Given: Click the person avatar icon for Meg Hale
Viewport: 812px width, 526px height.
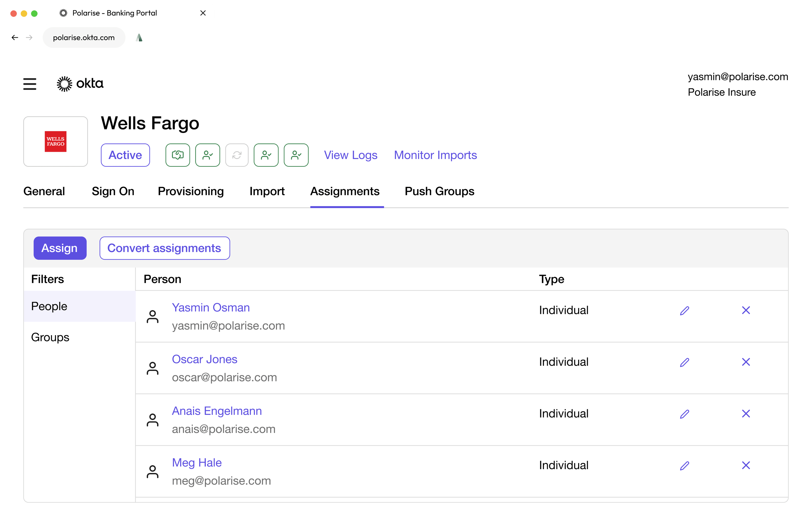Looking at the screenshot, I should click(x=152, y=471).
